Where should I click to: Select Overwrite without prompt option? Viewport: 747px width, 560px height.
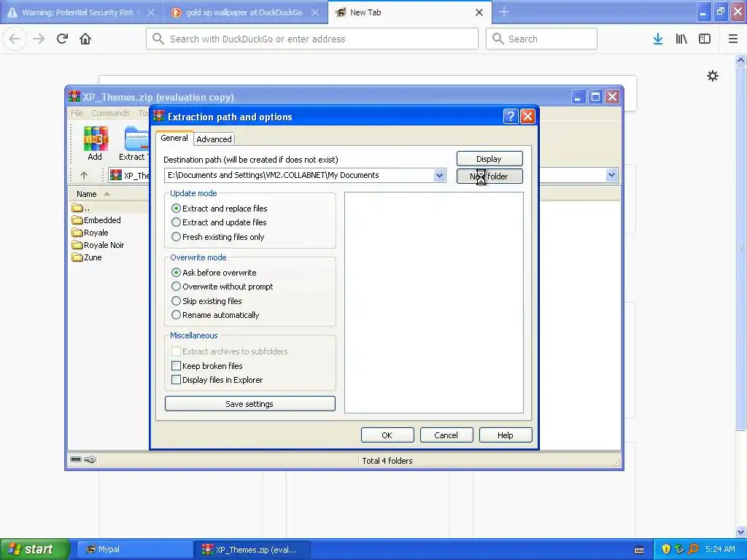(x=222, y=286)
